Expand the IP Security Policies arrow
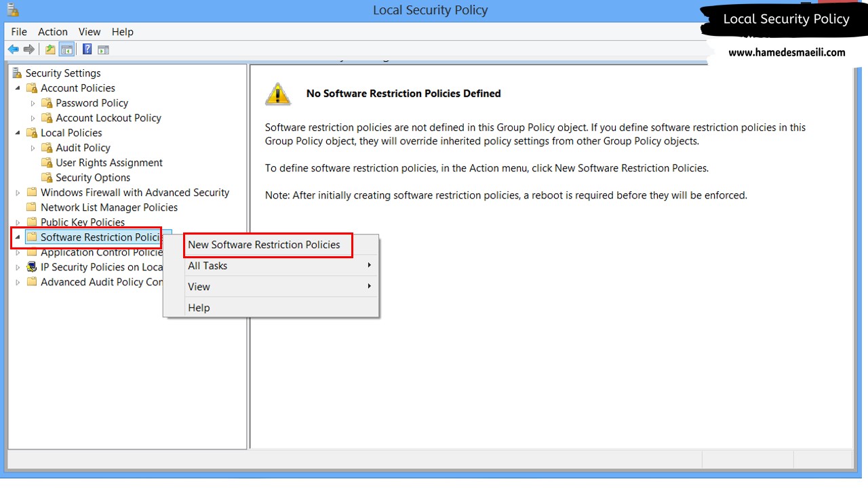The height and width of the screenshot is (488, 868). (x=18, y=267)
